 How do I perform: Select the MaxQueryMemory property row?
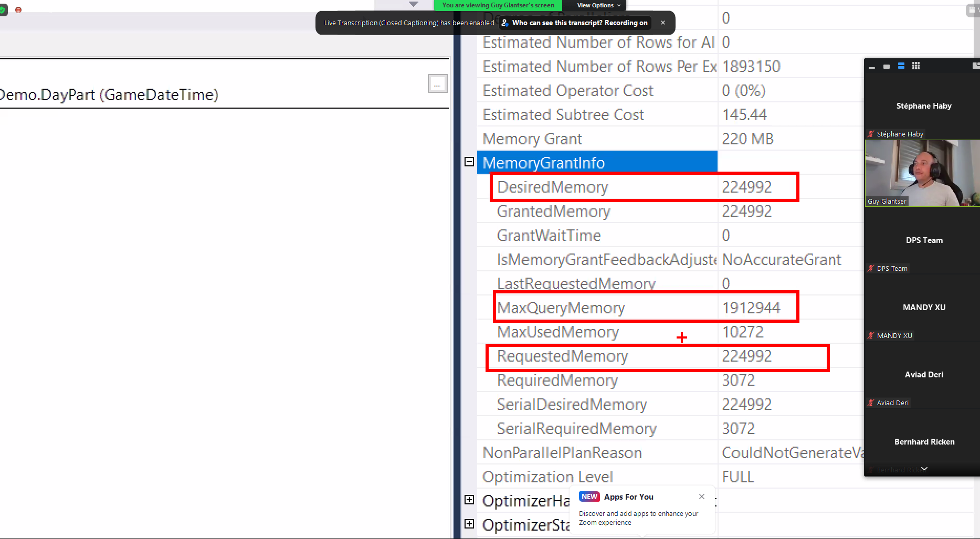(646, 308)
